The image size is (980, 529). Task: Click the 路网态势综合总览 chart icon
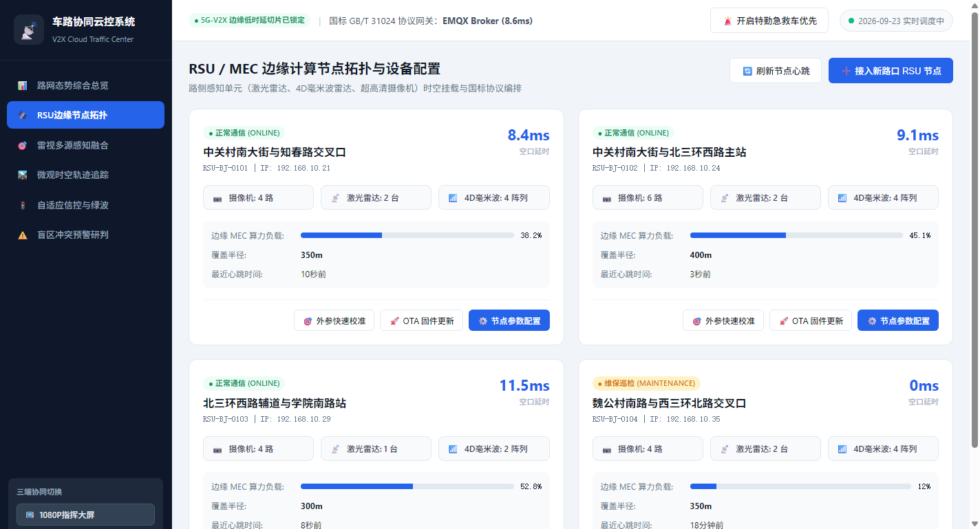[x=23, y=86]
